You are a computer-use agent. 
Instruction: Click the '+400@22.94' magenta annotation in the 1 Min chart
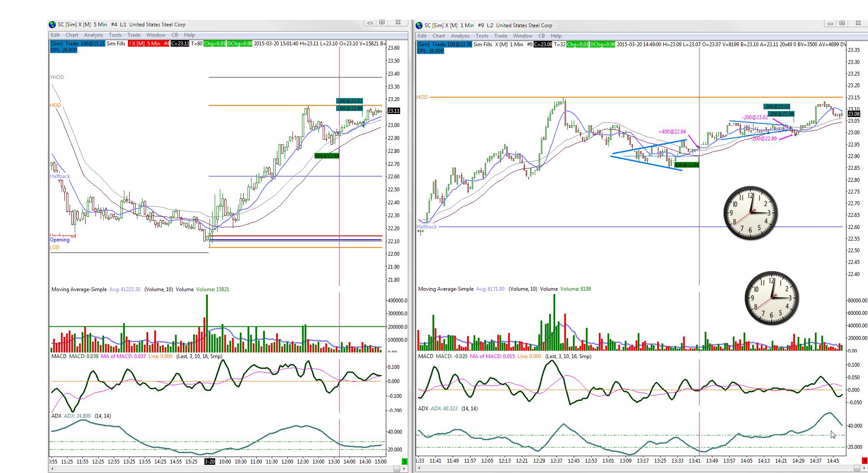(x=672, y=132)
